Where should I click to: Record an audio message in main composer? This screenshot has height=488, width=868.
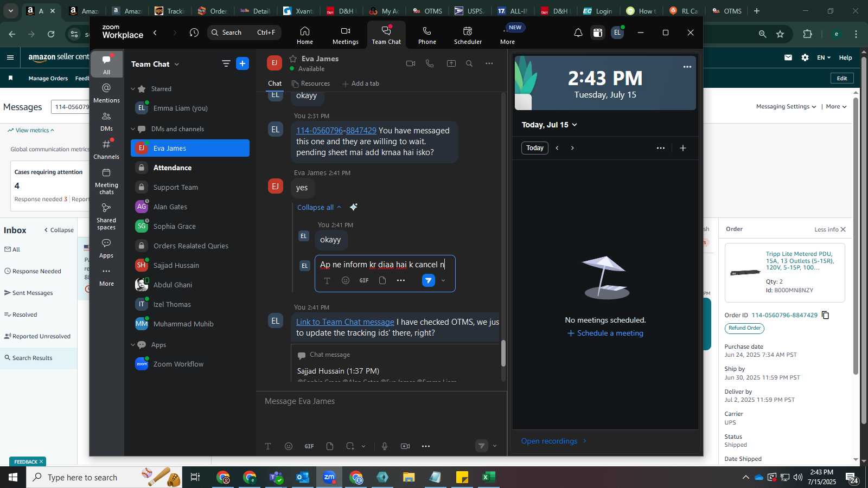385,446
